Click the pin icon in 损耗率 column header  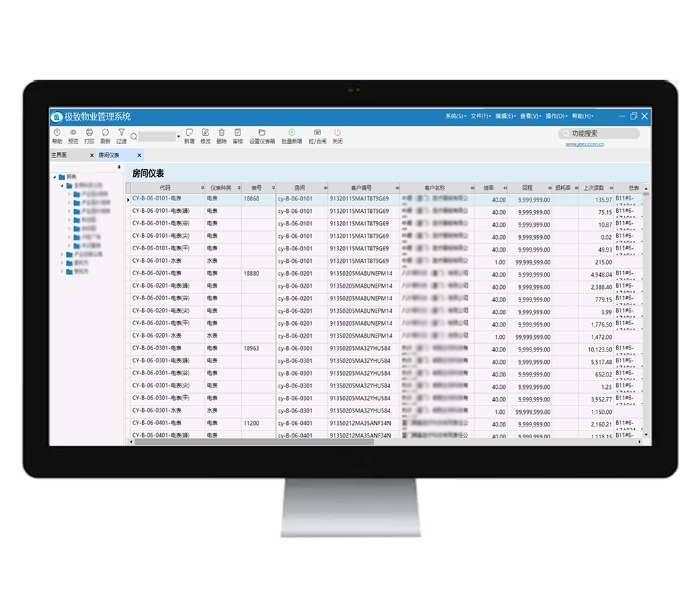[577, 188]
